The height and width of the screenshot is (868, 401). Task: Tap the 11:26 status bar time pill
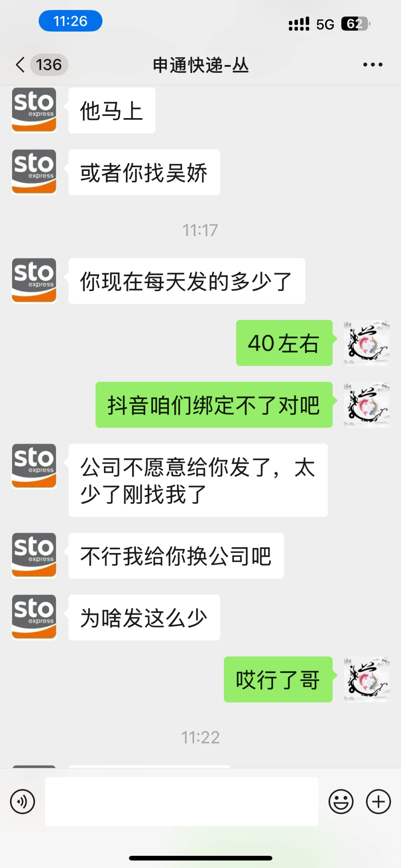pos(71,21)
